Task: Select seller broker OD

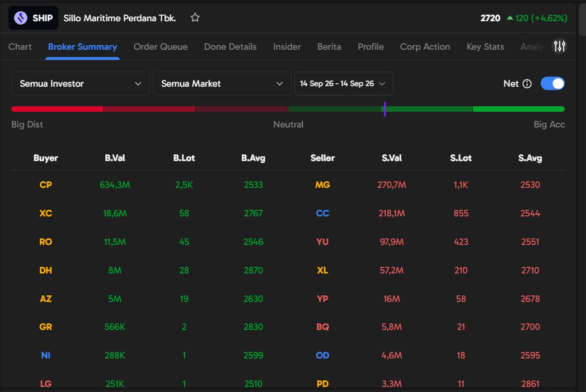Action: (x=322, y=356)
